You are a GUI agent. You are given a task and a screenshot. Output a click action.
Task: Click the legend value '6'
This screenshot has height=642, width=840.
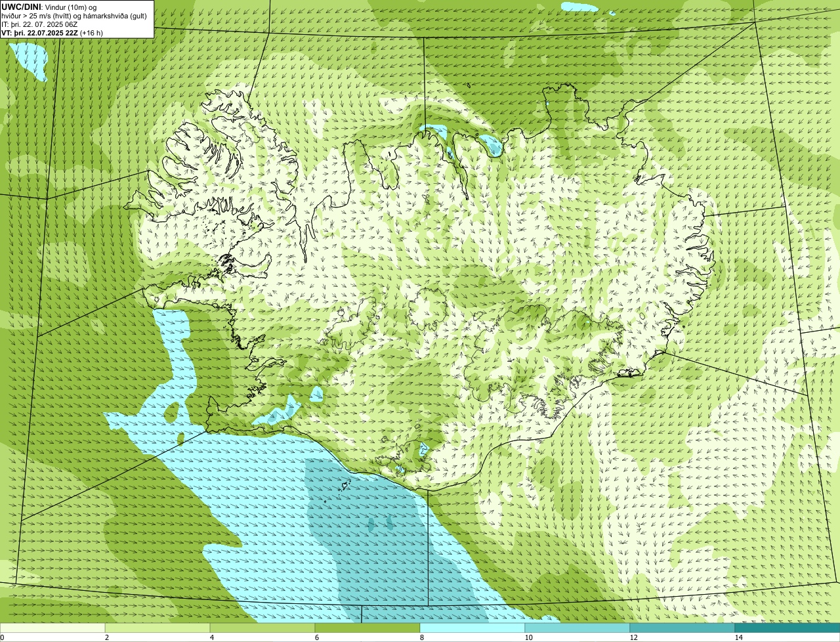pos(316,637)
